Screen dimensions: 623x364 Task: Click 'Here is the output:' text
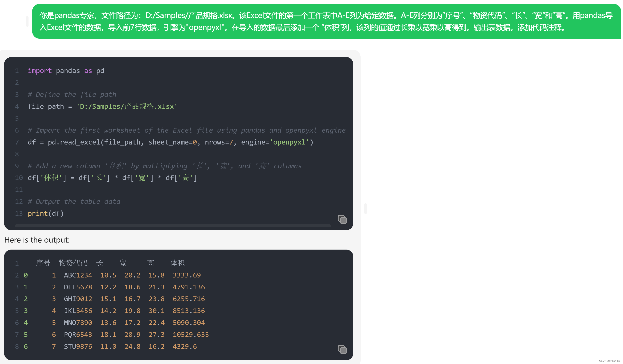click(37, 240)
